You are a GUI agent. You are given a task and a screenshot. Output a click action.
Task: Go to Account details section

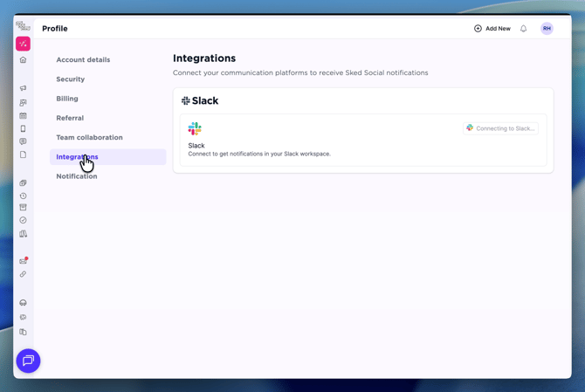click(83, 60)
